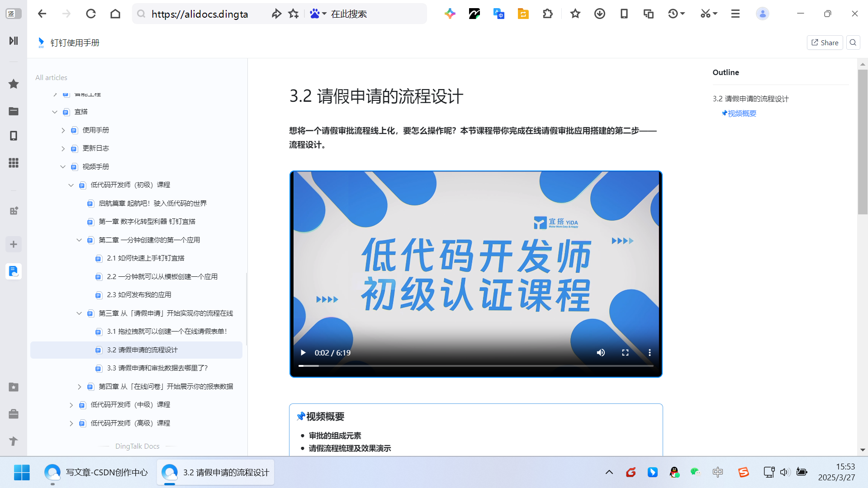Click the page vertical scrollbar
868x488 pixels.
pyautogui.click(x=863, y=142)
